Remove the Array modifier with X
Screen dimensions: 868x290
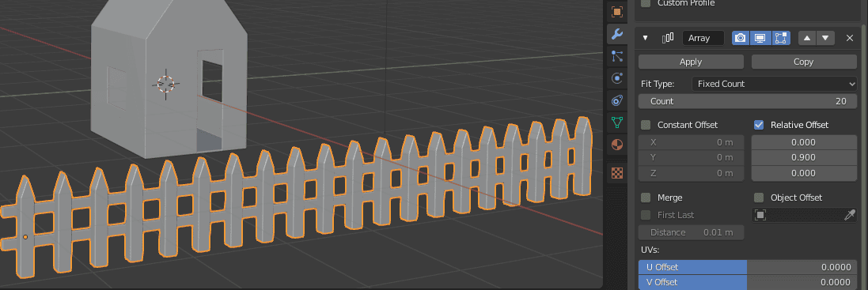[x=850, y=38]
